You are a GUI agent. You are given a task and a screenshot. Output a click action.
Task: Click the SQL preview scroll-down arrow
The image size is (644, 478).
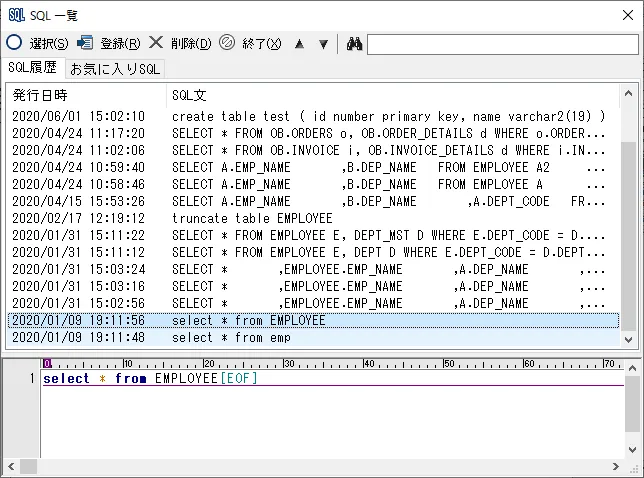click(x=632, y=450)
